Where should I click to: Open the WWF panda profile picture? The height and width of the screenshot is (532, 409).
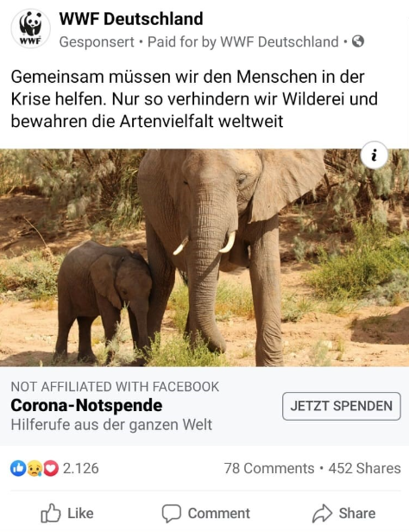click(31, 28)
